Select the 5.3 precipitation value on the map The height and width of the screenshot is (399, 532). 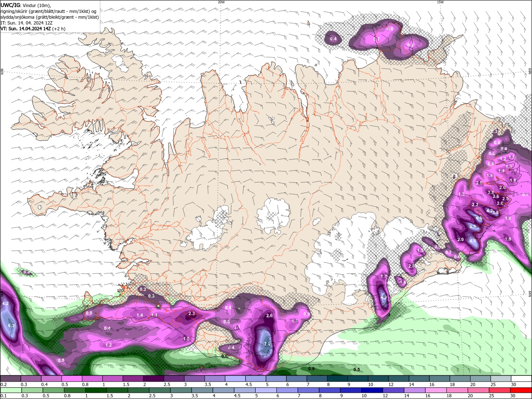[472, 227]
